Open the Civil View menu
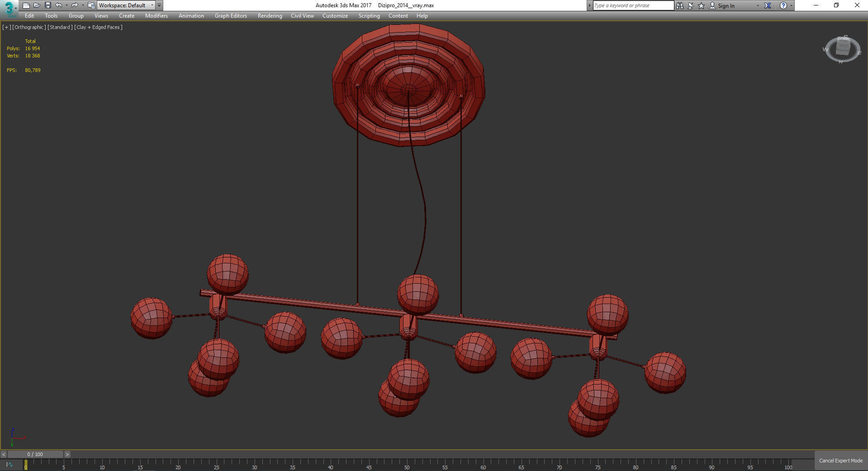 click(302, 16)
